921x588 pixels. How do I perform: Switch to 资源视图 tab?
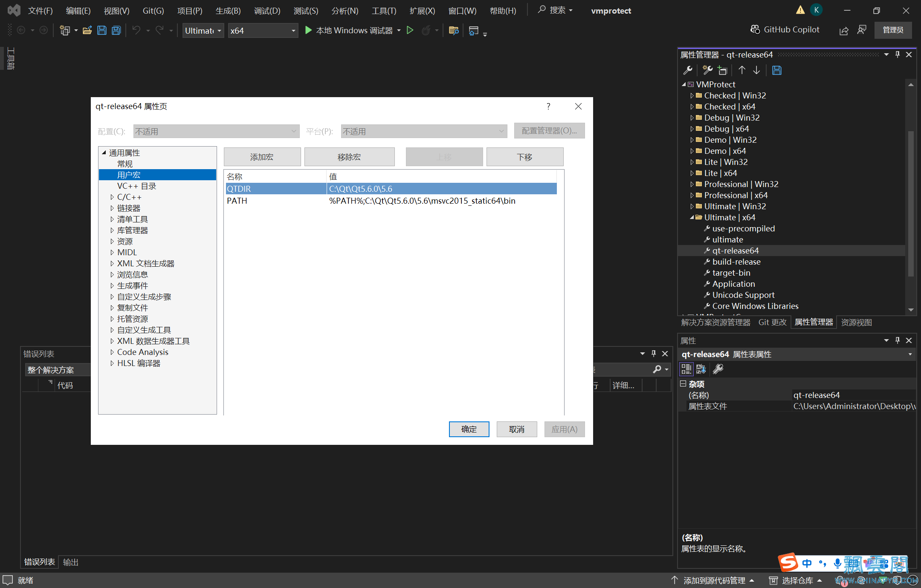(x=856, y=323)
